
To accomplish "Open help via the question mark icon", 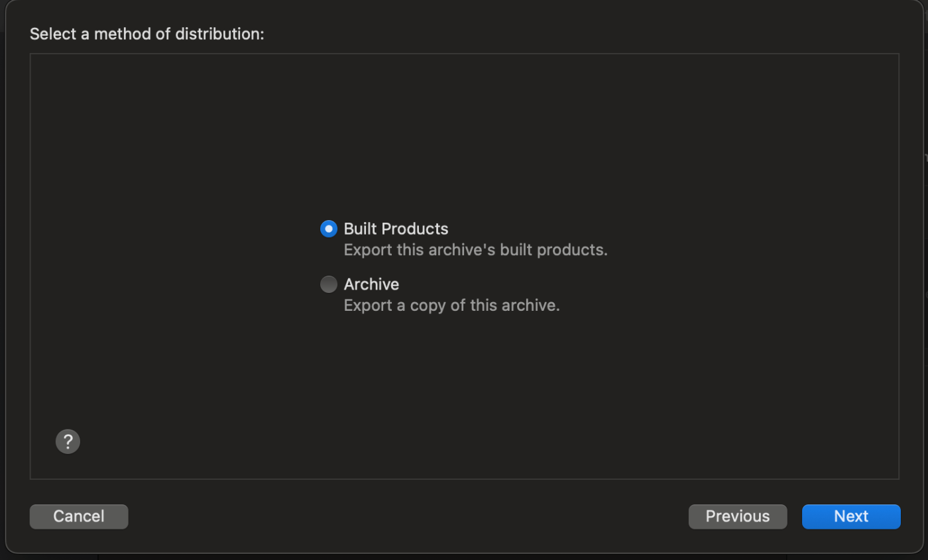I will [x=68, y=441].
